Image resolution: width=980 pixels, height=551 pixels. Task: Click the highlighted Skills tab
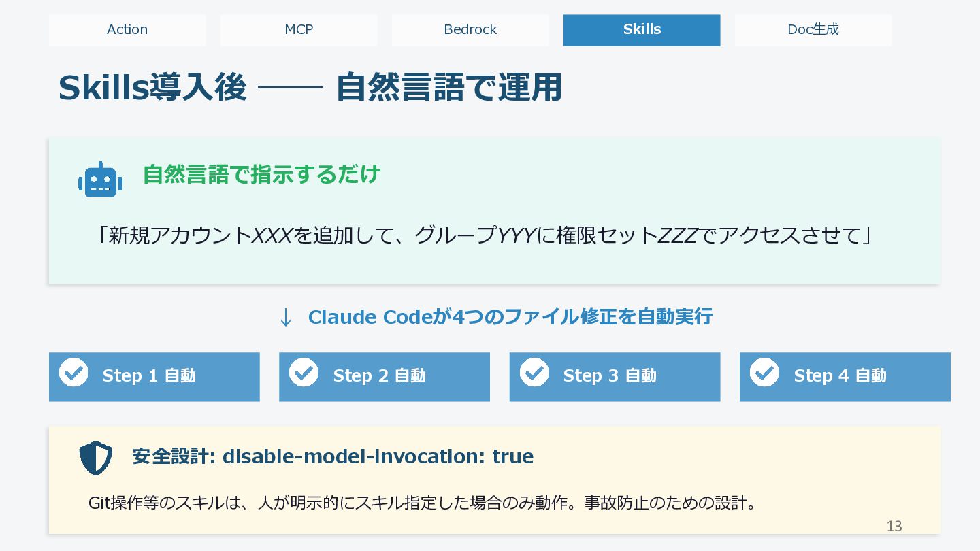click(x=642, y=30)
